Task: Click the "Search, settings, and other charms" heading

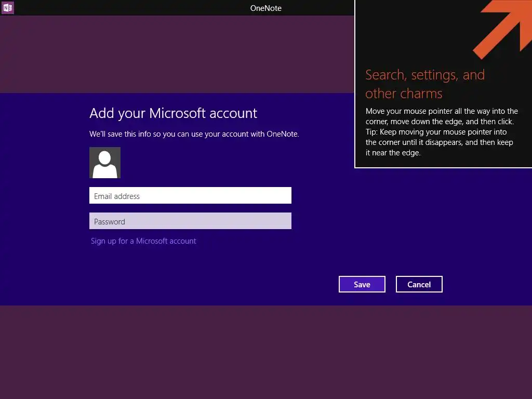Action: point(425,84)
